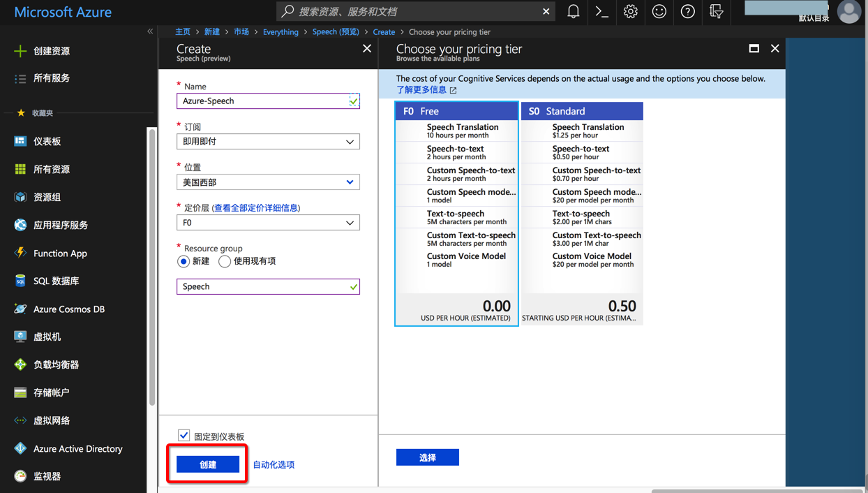Viewport: 868px width, 493px height.
Task: Open 虚拟网络 icon
Action: pos(20,420)
